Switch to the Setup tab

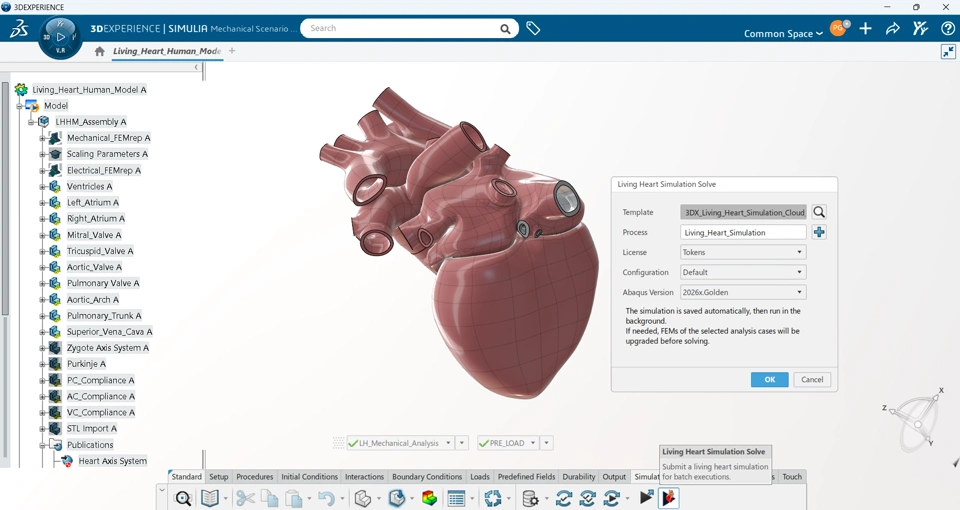pyautogui.click(x=219, y=476)
